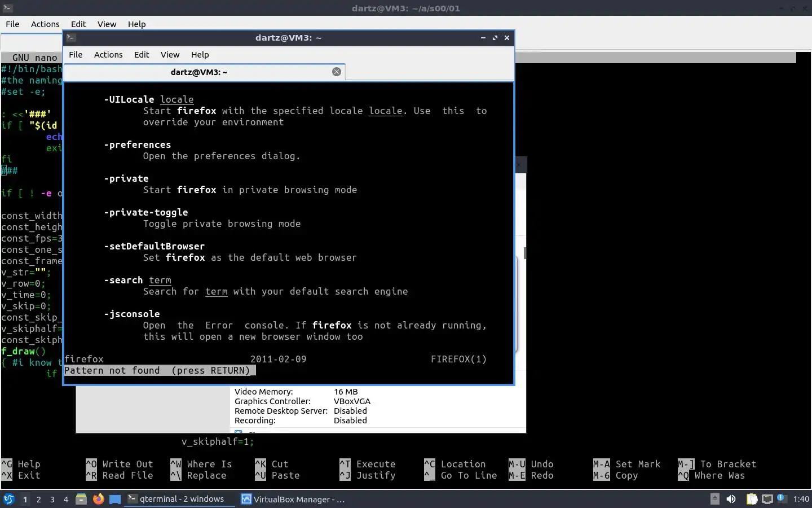Click the VBoxVGA value in VirtualBox

point(352,401)
